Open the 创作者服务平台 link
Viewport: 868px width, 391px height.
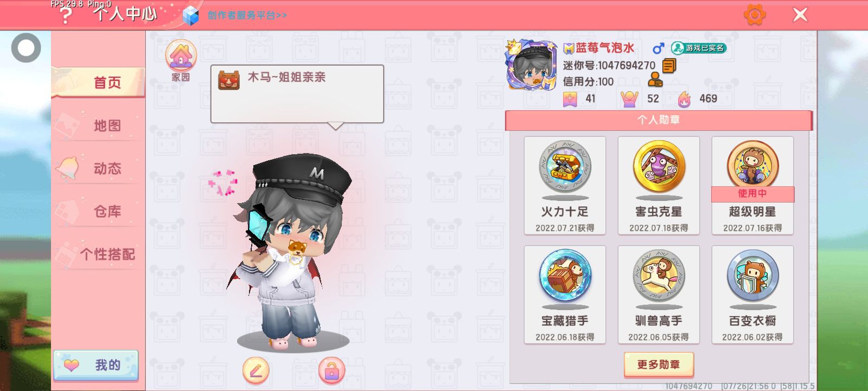pos(247,15)
